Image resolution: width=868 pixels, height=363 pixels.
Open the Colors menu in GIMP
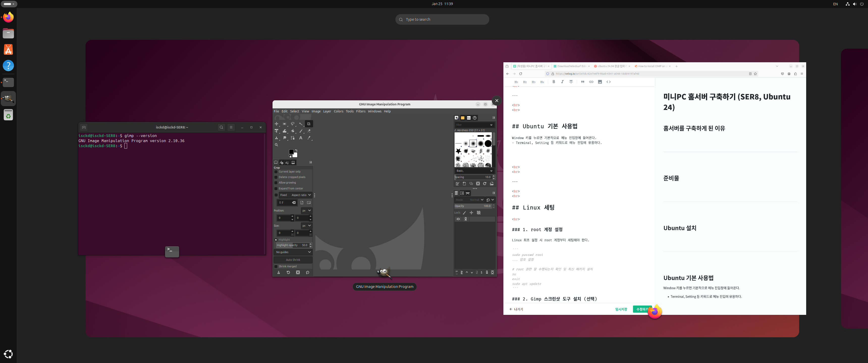tap(338, 111)
